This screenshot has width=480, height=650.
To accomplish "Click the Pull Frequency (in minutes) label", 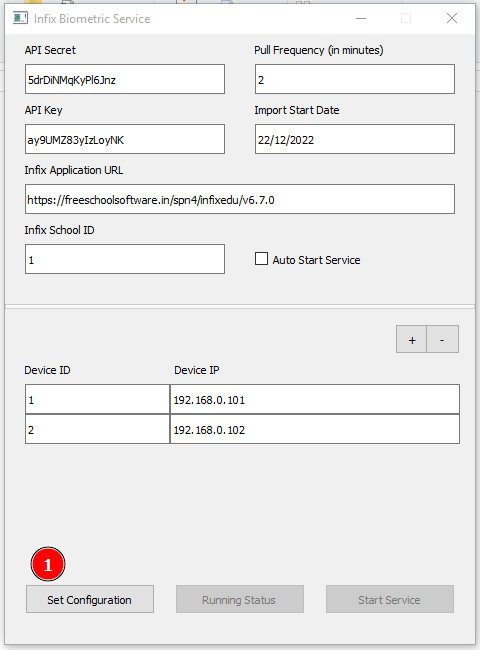I will pos(319,50).
